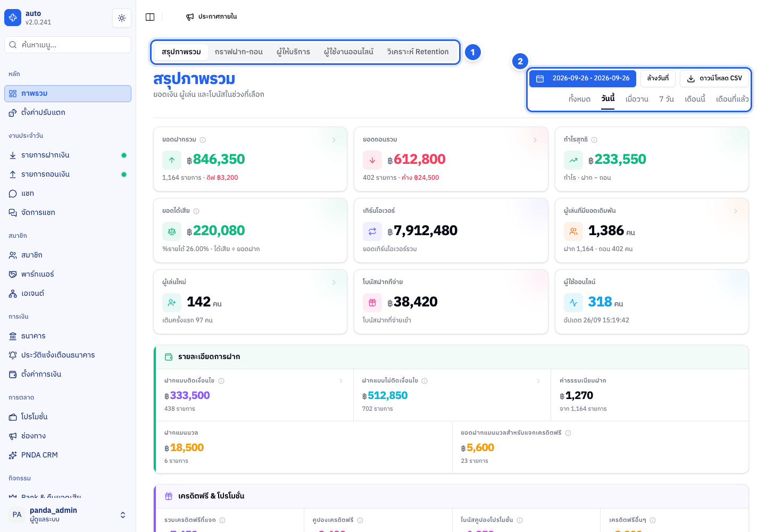
Task: Click the auto app logo
Action: (x=13, y=18)
